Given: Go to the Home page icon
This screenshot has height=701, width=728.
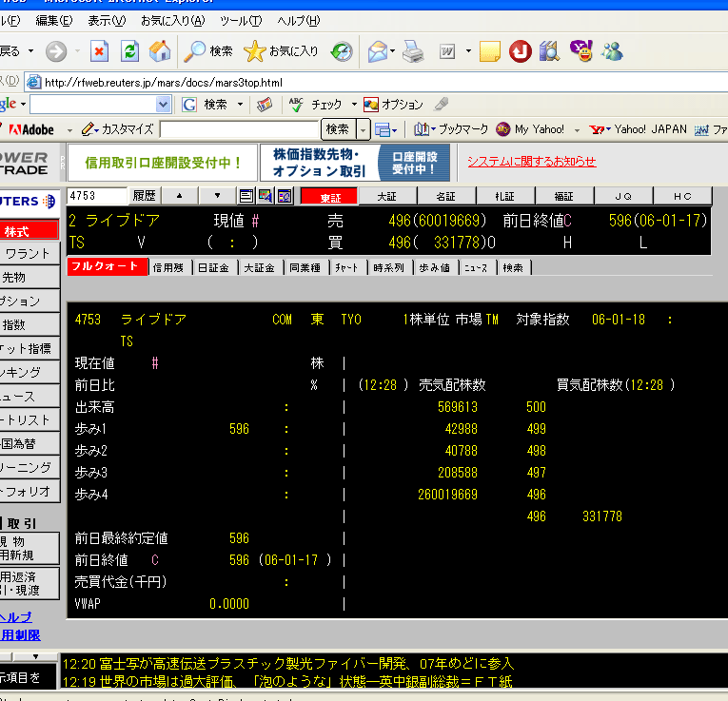Looking at the screenshot, I should pos(160,51).
